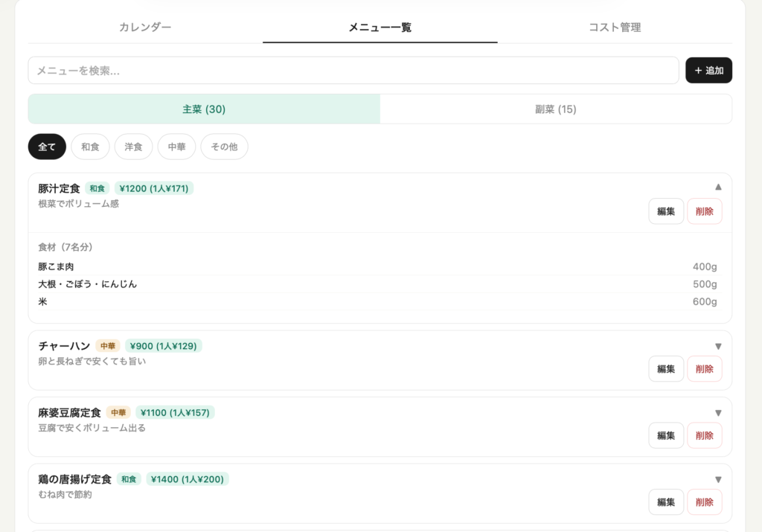The height and width of the screenshot is (532, 762).
Task: Filter menus by 和食
Action: point(90,147)
